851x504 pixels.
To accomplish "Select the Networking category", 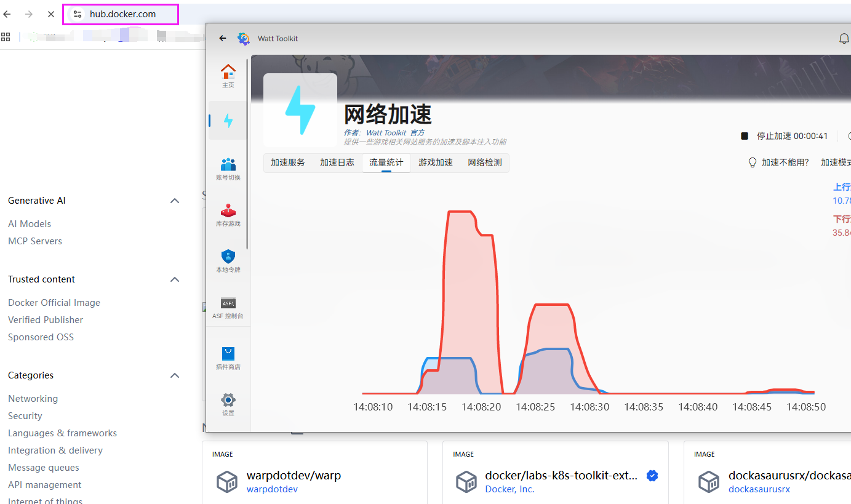I will pos(33,399).
